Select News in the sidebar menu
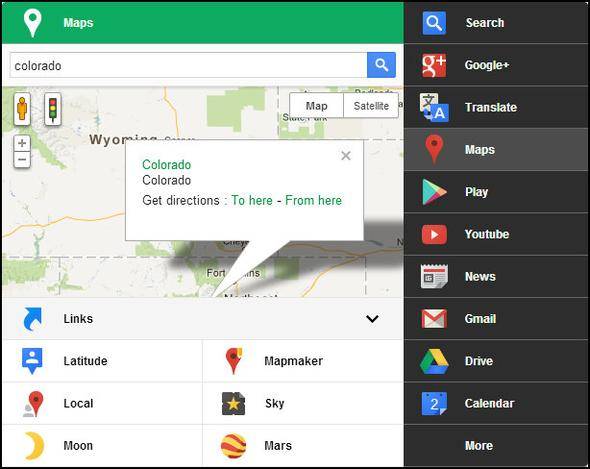This screenshot has width=590, height=469. [497, 276]
